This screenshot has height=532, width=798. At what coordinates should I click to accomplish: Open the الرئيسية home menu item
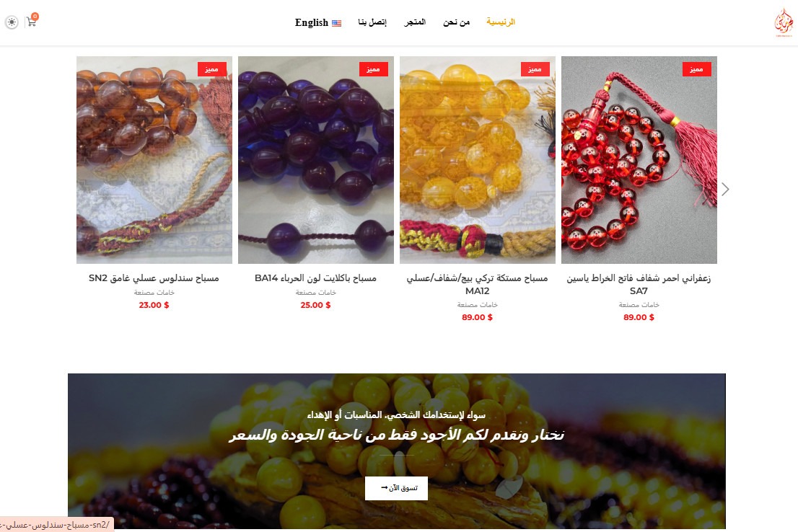pos(501,22)
